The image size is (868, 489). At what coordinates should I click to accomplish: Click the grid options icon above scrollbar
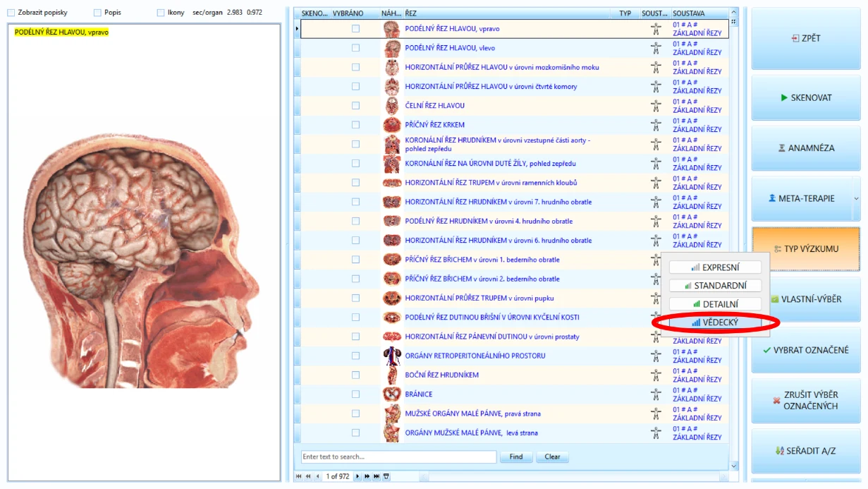click(734, 23)
